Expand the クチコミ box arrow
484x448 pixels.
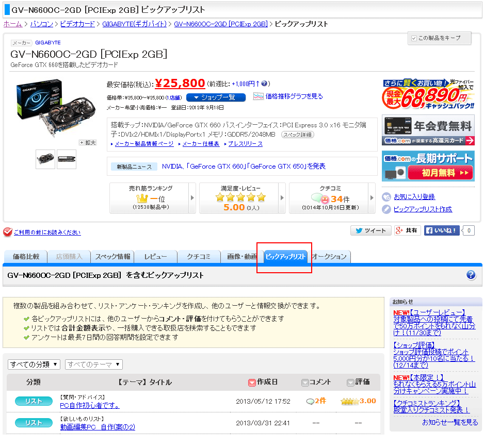pyautogui.click(x=372, y=198)
